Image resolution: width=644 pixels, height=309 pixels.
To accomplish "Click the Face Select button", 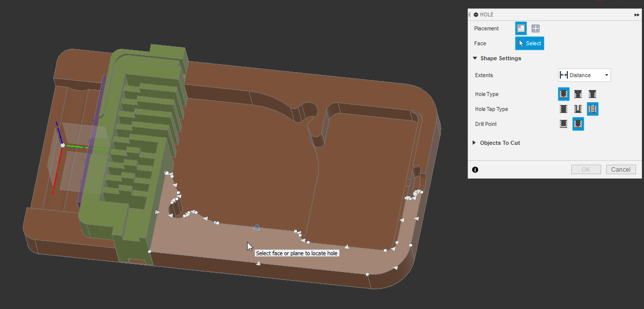I will pos(529,43).
